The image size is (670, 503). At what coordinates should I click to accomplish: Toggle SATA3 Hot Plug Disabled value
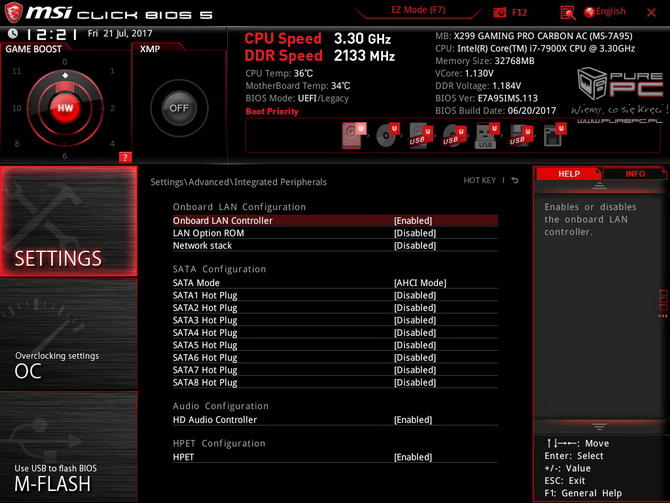[415, 320]
